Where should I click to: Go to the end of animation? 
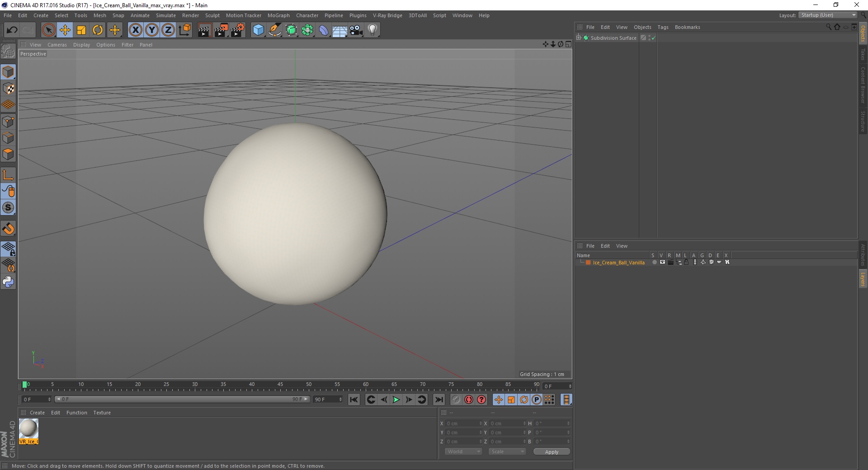click(439, 399)
